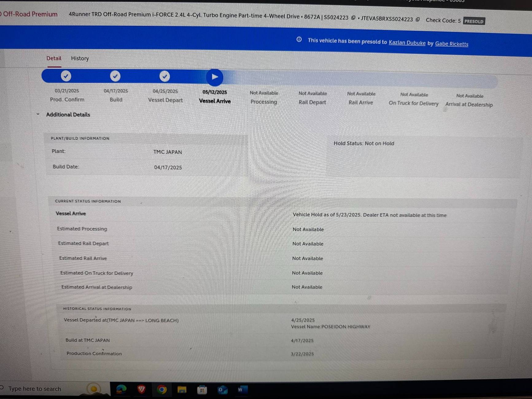The width and height of the screenshot is (532, 399).
Task: Copy the serial number S5024223
Action: coord(353,18)
